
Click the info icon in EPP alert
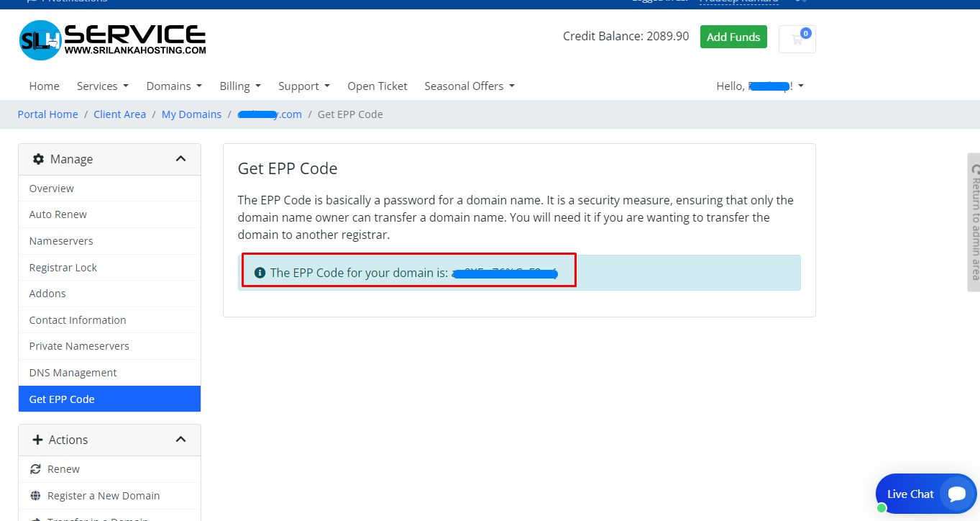260,273
